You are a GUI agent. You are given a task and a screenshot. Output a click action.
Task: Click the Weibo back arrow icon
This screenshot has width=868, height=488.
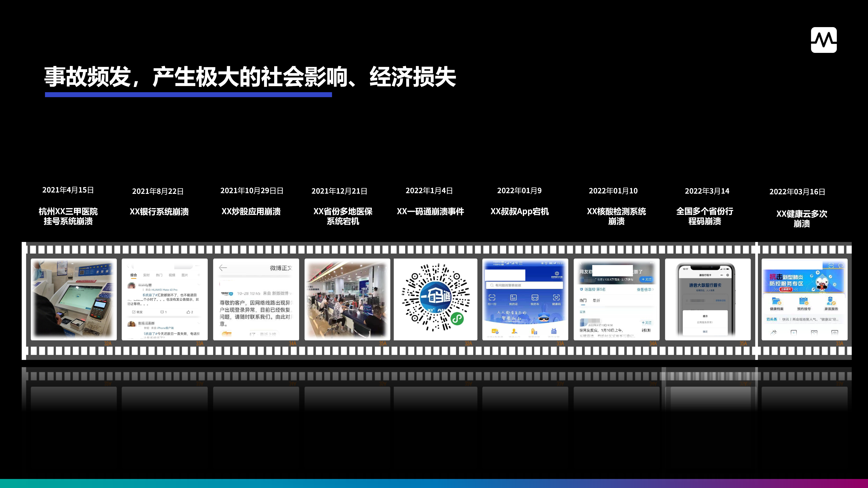(223, 268)
